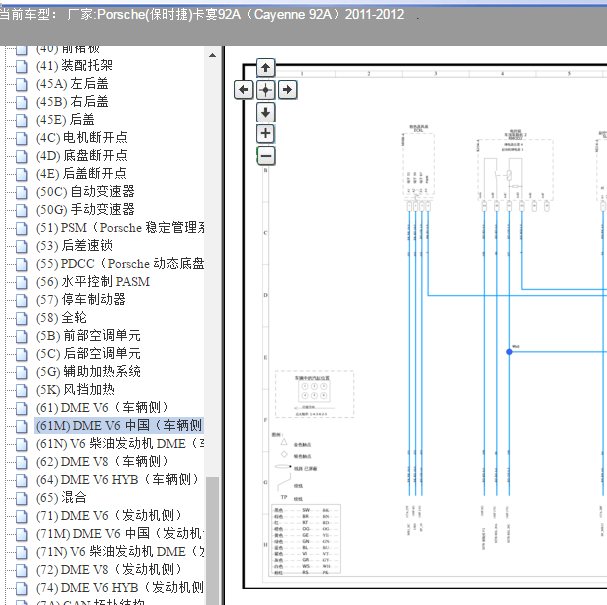Select highlighted (61M) DME V6 中国 entry
Viewport: 607px width, 605px height.
(x=119, y=425)
